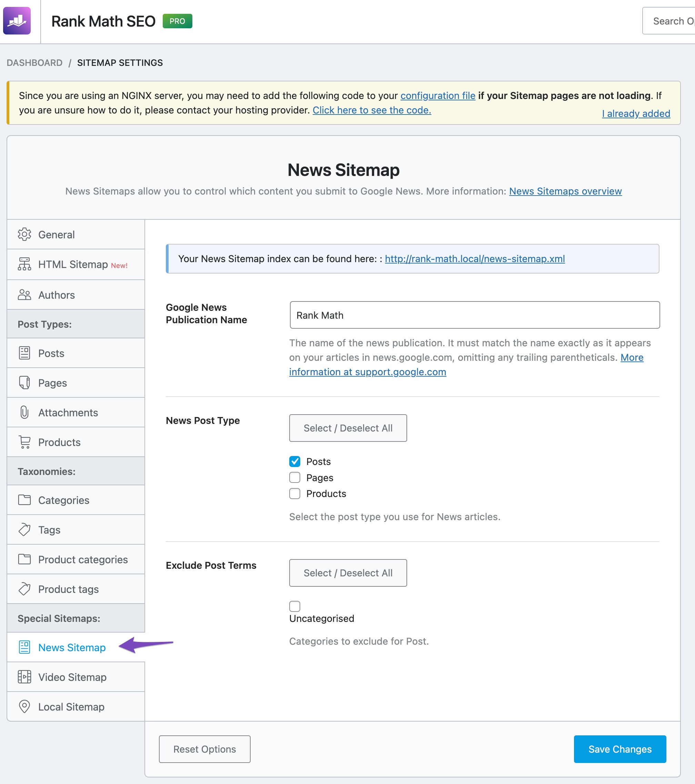
Task: Enable Posts checkbox under News Post Type
Action: pos(294,461)
